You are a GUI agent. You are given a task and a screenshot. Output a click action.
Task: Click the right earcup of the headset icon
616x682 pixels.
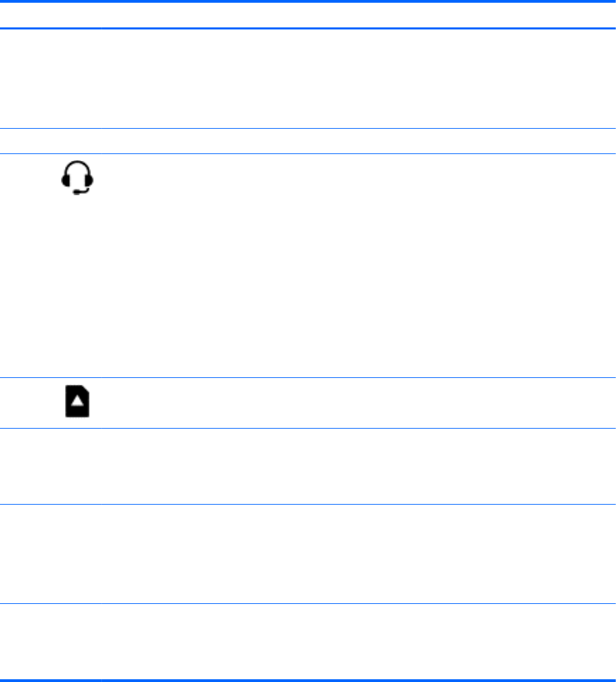(90, 180)
